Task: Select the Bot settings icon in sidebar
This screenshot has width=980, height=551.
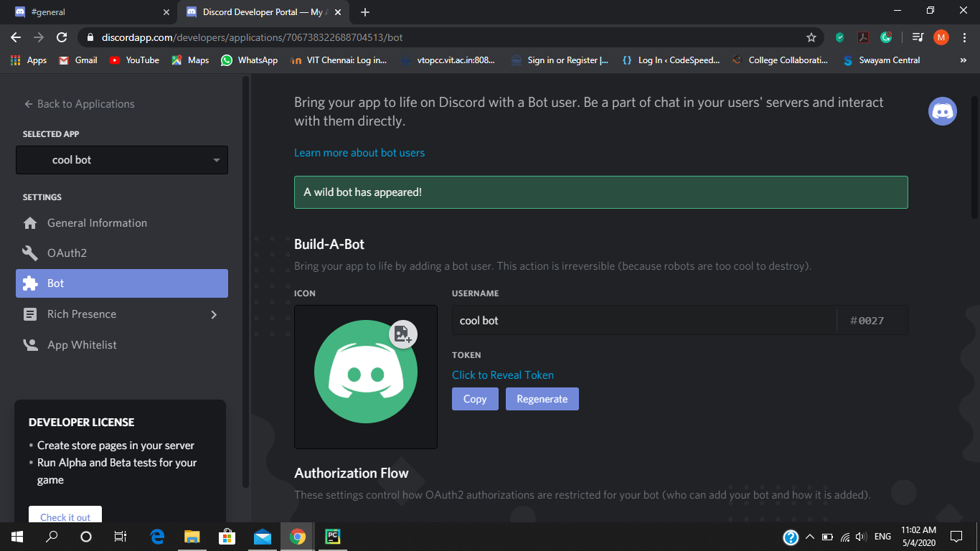Action: [x=31, y=283]
